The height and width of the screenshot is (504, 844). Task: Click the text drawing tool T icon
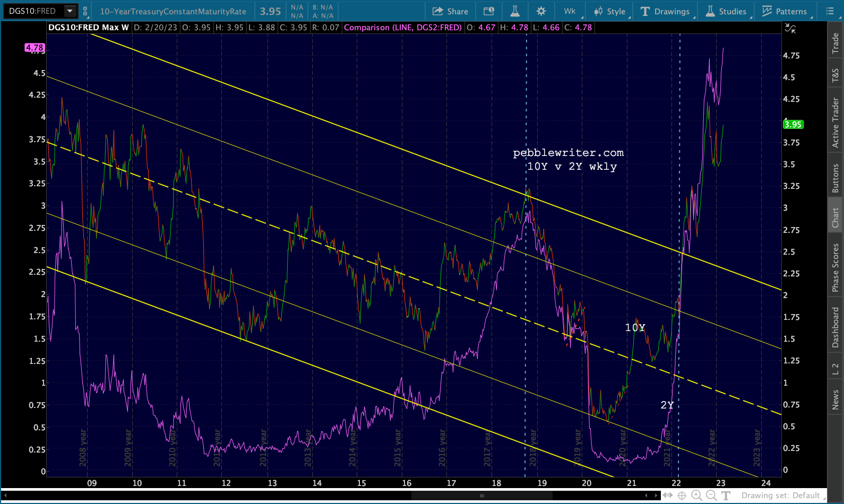tap(726, 496)
